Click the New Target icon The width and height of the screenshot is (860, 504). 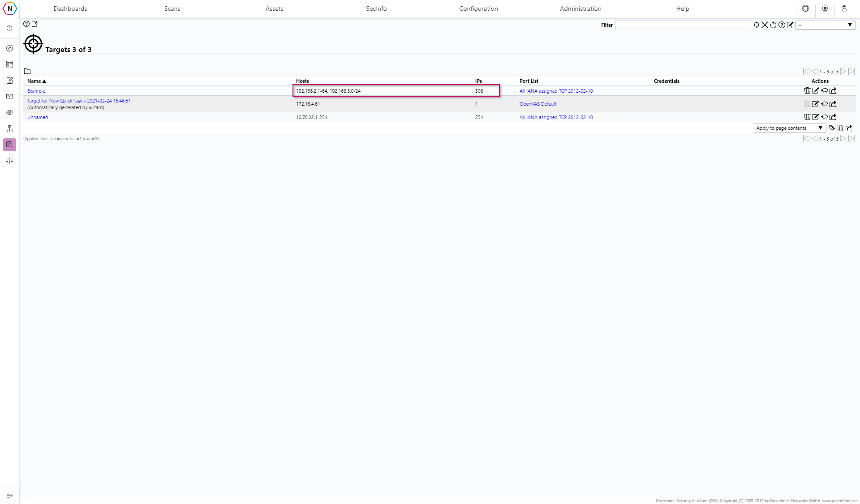[x=34, y=24]
